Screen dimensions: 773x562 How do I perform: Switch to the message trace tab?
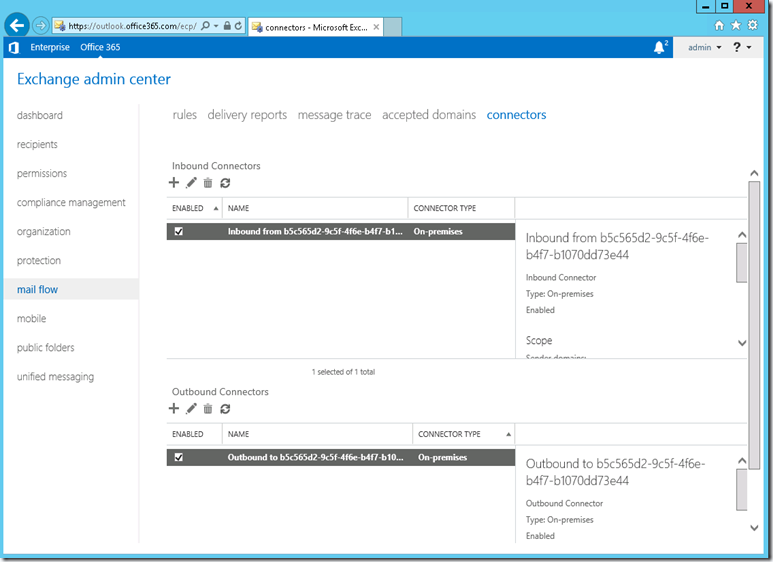[x=334, y=115]
